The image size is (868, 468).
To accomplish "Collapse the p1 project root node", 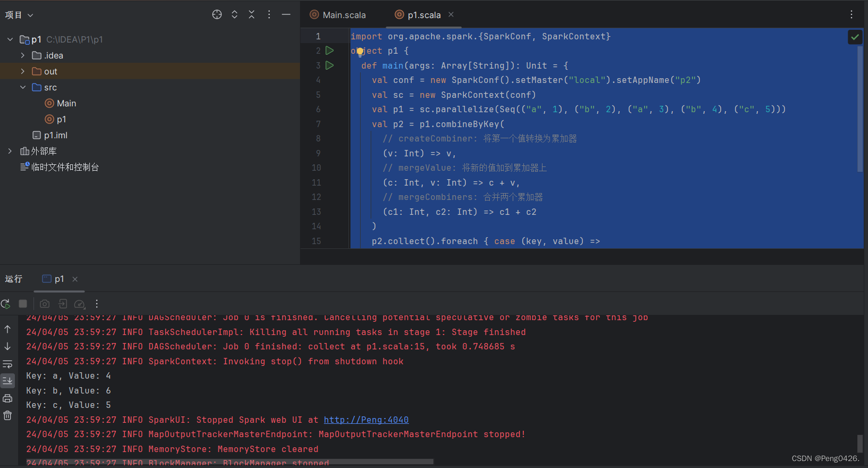I will [10, 39].
